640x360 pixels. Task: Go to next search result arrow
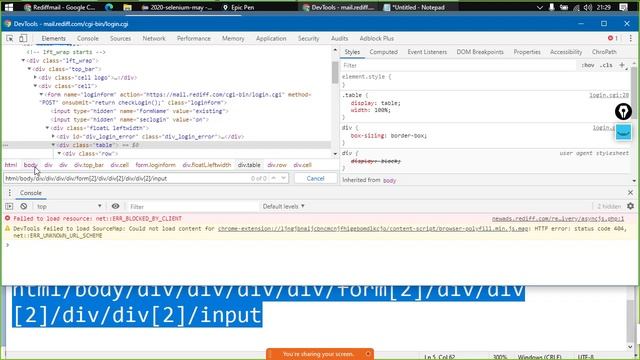283,178
